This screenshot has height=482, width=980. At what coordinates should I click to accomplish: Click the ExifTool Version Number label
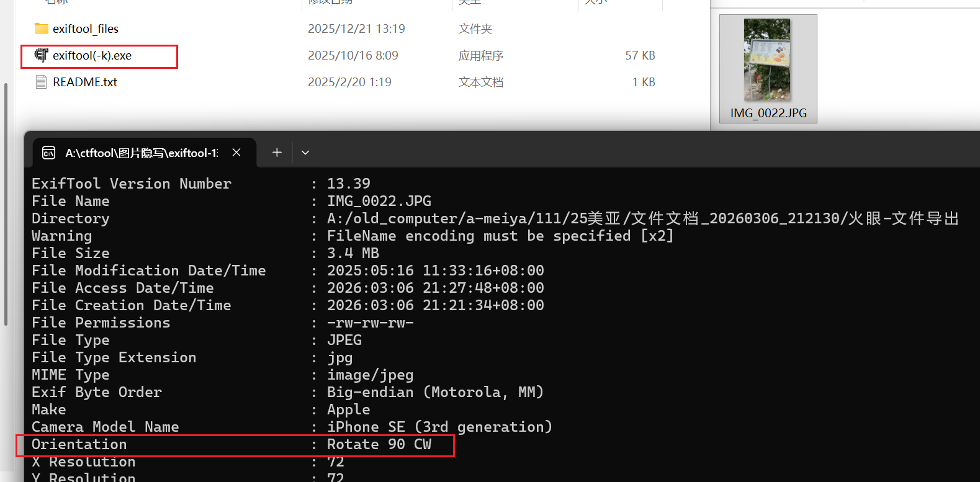pyautogui.click(x=132, y=184)
